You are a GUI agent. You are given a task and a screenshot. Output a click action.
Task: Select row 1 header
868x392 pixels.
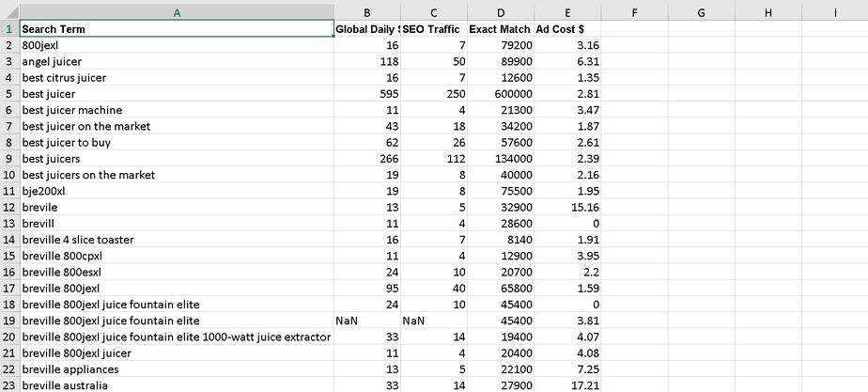point(9,29)
